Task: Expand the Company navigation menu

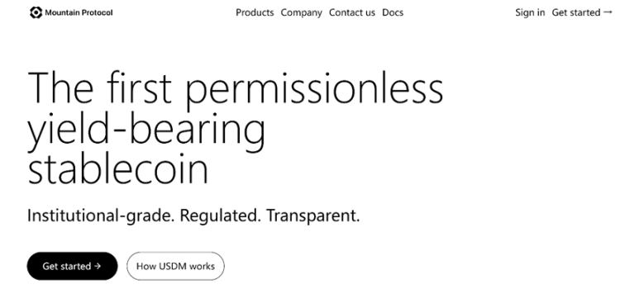Action: [x=301, y=12]
